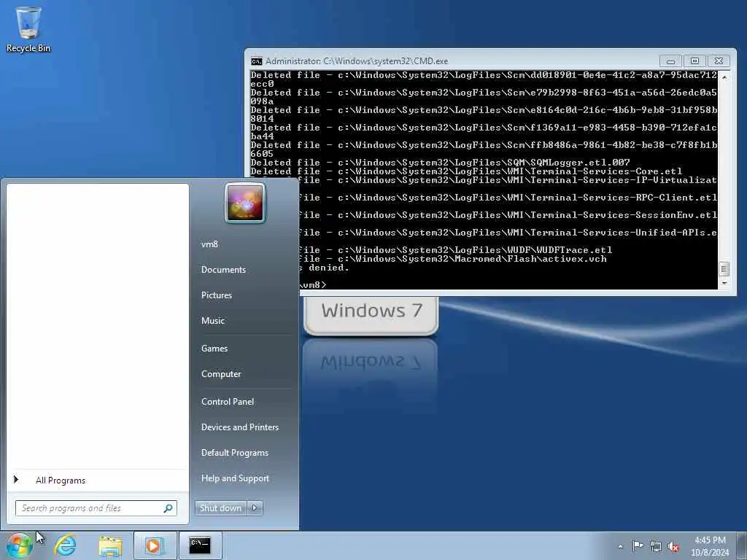This screenshot has width=747, height=560.
Task: Close the CMD window
Action: [719, 61]
